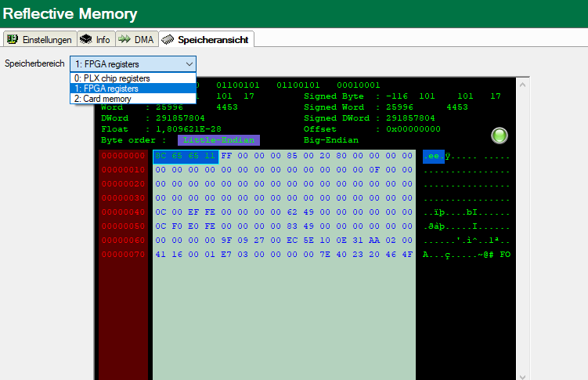Pick "2: Card memory" option
The image size is (588, 380).
click(103, 99)
